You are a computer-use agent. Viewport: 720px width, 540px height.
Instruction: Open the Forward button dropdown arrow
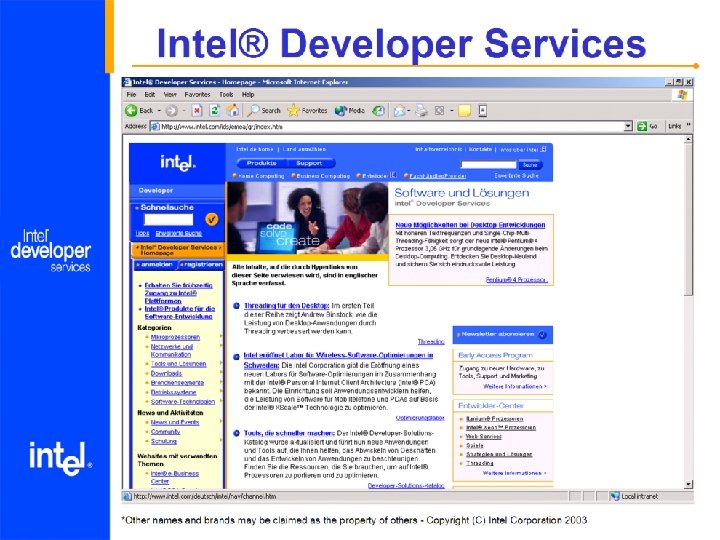(x=184, y=111)
